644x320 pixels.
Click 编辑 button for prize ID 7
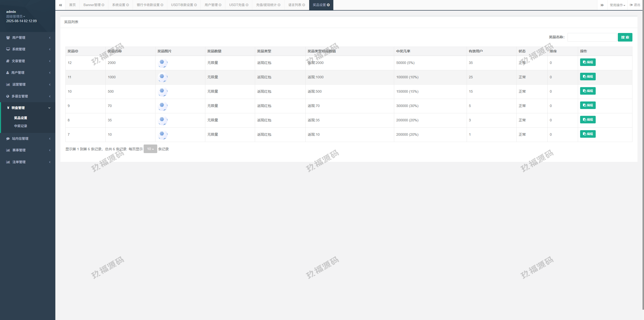(588, 134)
